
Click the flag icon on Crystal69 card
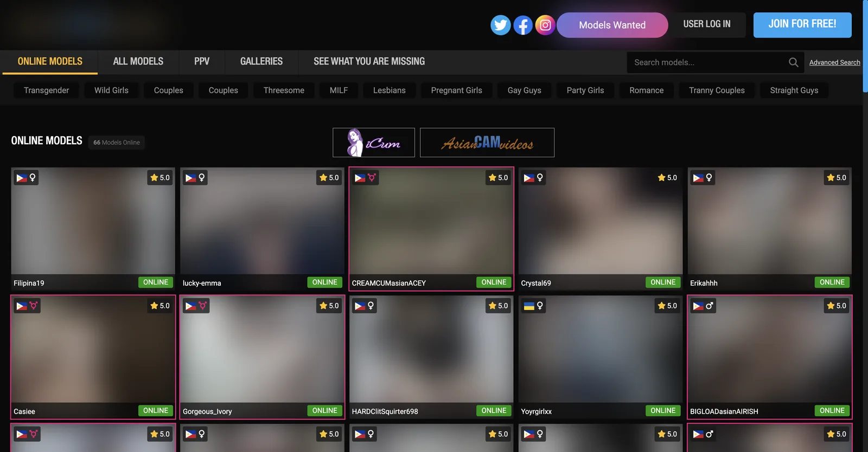529,178
